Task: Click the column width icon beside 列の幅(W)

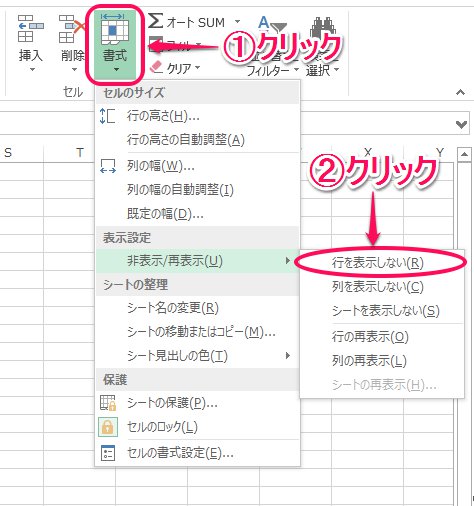Action: pyautogui.click(x=108, y=166)
